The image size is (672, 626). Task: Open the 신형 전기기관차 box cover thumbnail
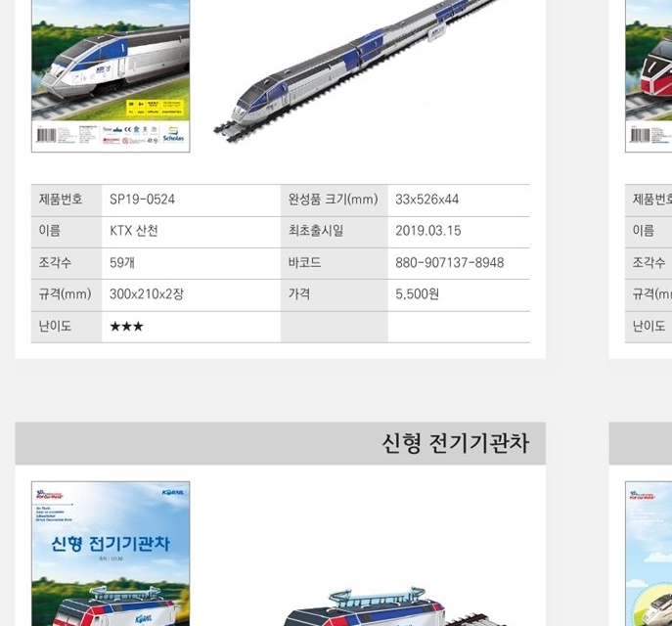pos(111,554)
